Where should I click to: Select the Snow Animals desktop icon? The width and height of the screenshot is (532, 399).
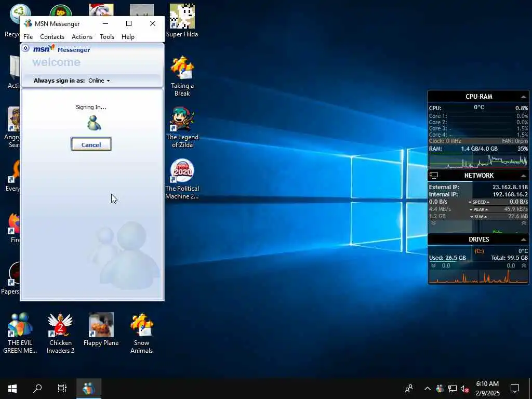tap(141, 333)
